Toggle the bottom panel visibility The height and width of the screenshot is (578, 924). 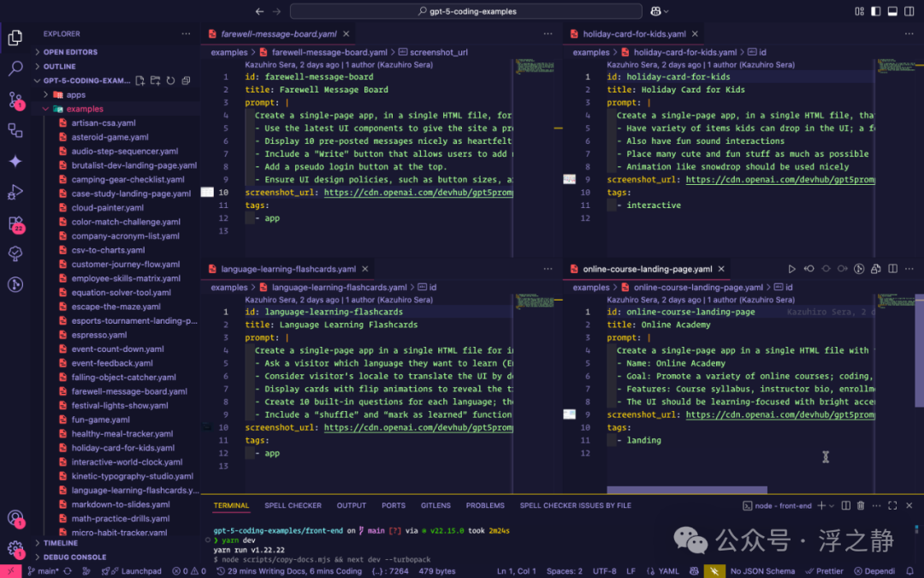[x=892, y=11]
